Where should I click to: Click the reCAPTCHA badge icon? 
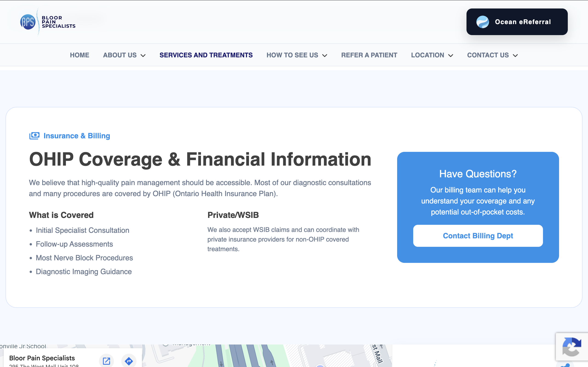click(572, 347)
